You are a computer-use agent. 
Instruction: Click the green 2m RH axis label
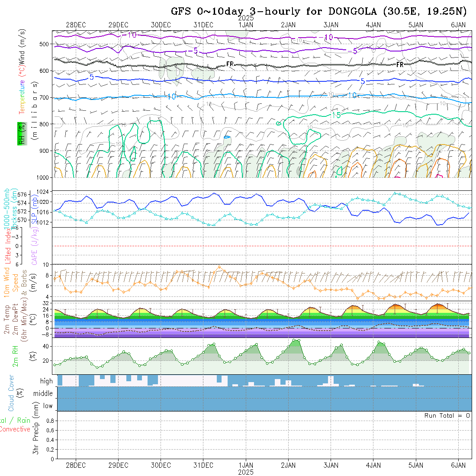coord(15,356)
